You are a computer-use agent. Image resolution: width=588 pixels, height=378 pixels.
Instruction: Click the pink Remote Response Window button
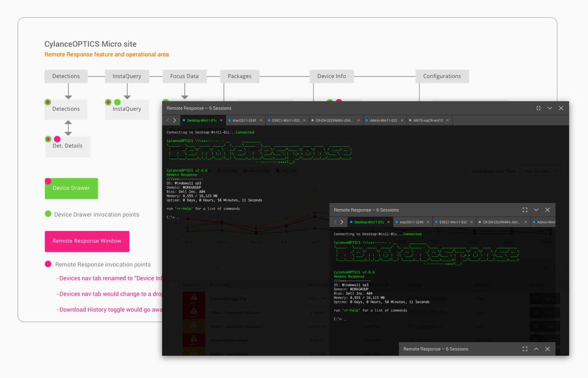click(x=87, y=241)
